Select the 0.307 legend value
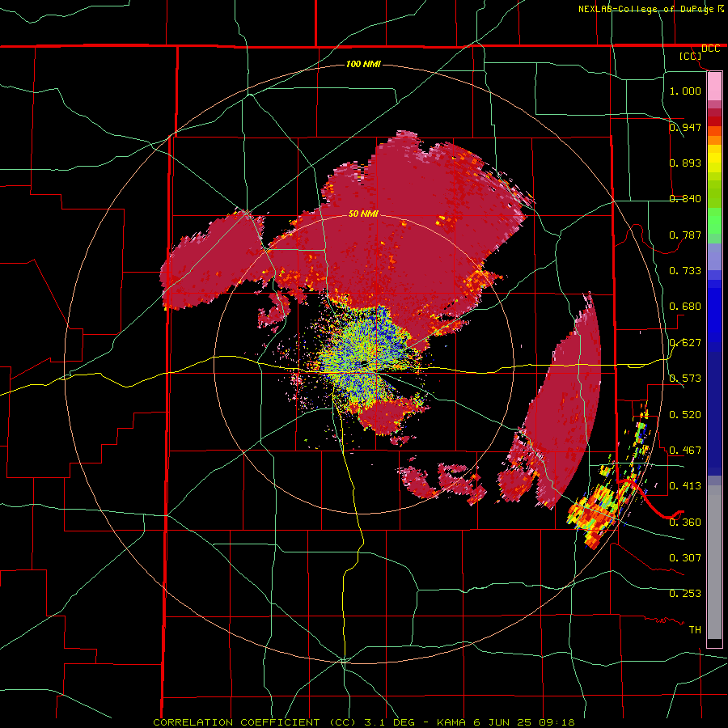 coord(685,557)
